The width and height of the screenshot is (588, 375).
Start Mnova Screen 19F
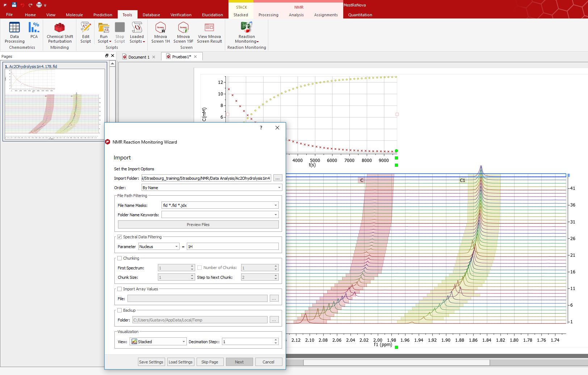183,33
